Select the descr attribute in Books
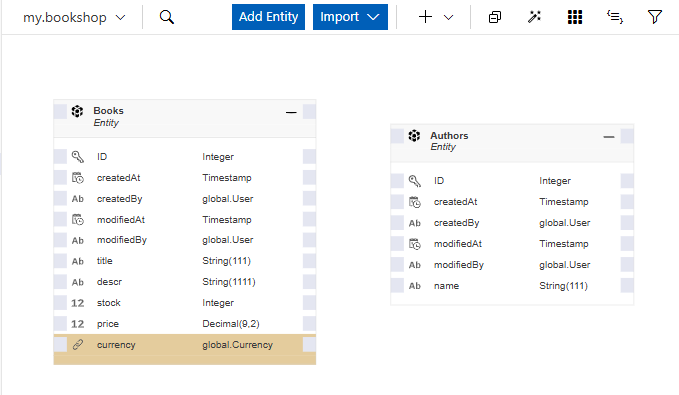679x395 pixels. pyautogui.click(x=109, y=282)
